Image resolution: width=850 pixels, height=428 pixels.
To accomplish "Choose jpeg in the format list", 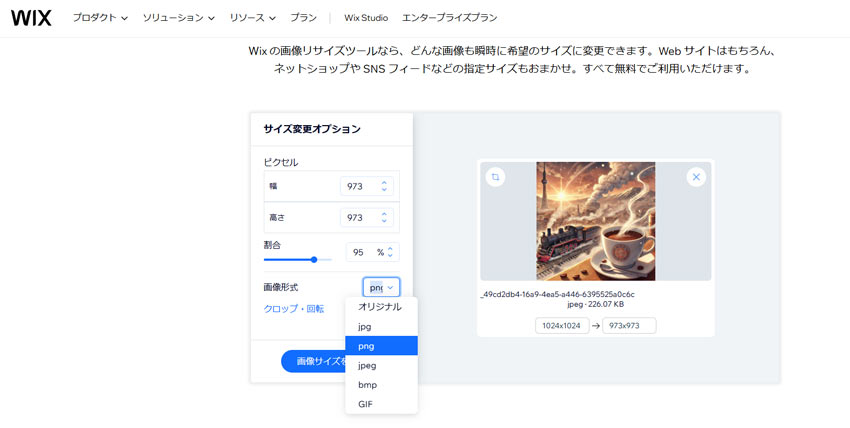I will (381, 365).
